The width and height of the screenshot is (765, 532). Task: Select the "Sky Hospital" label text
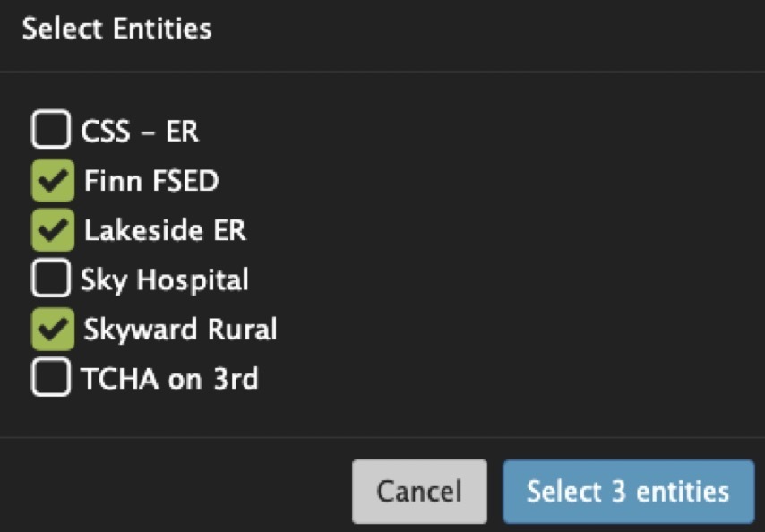165,279
